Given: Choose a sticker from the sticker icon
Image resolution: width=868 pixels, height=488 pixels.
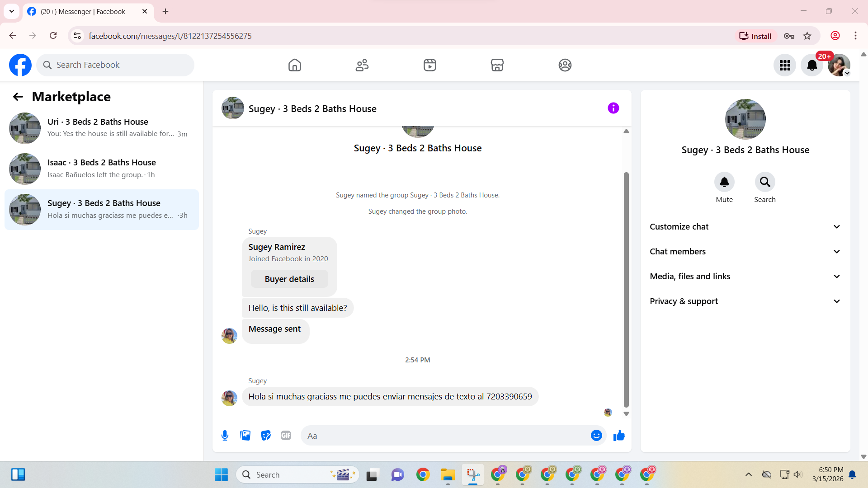Looking at the screenshot, I should tap(266, 436).
